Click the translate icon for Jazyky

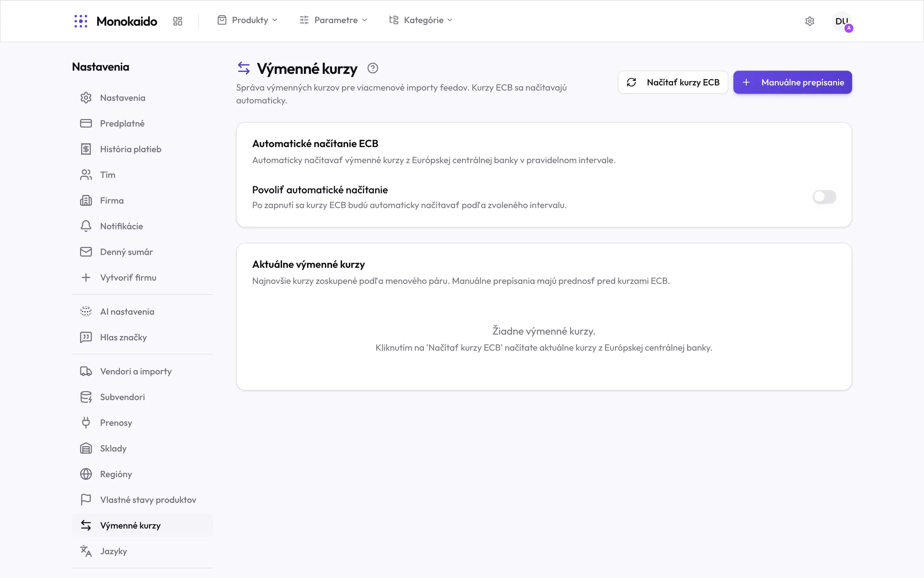click(86, 551)
